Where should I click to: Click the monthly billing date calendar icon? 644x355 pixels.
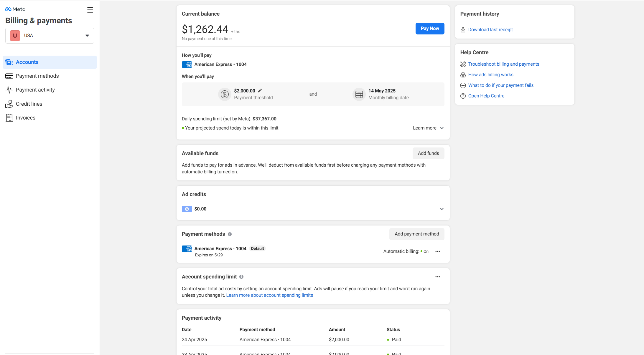359,94
